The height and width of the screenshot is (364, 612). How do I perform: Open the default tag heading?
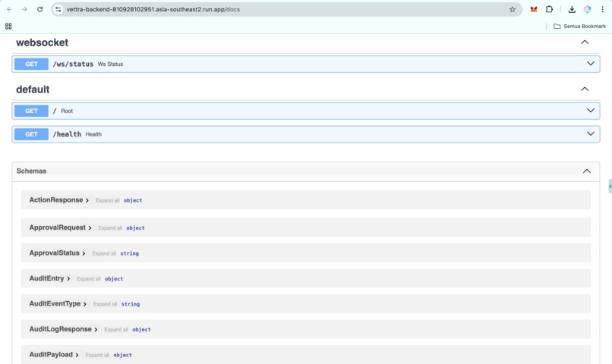[33, 89]
